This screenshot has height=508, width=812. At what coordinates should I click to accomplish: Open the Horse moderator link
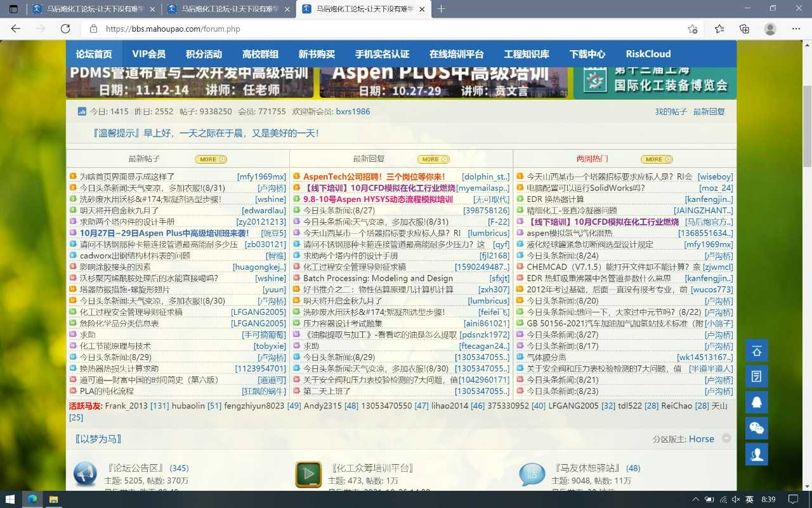tap(702, 439)
